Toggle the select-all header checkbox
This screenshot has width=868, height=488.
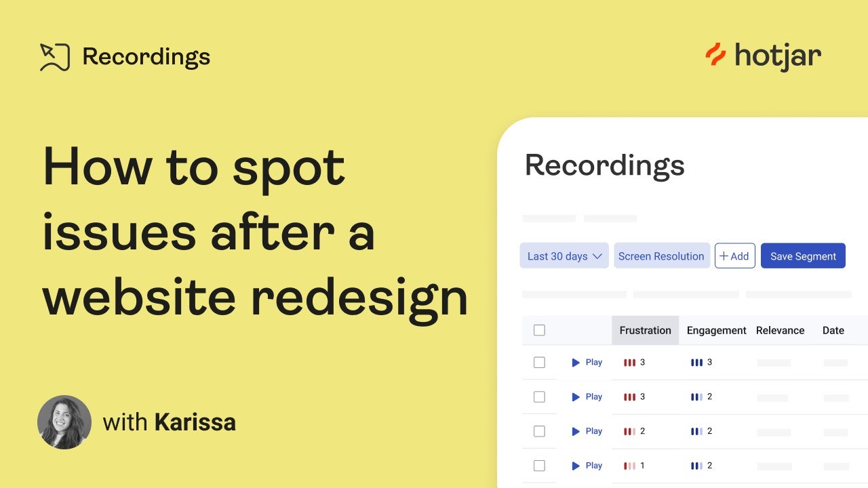[x=539, y=331]
